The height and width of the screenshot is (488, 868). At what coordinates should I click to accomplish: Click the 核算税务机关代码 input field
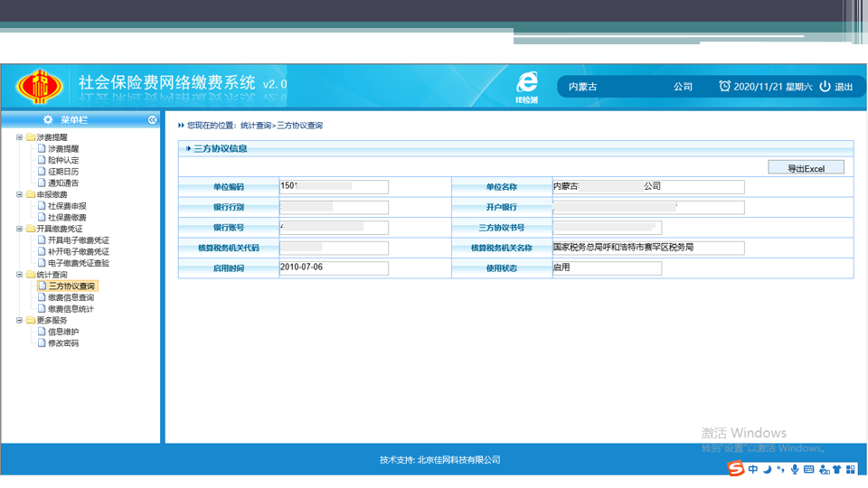(x=334, y=248)
